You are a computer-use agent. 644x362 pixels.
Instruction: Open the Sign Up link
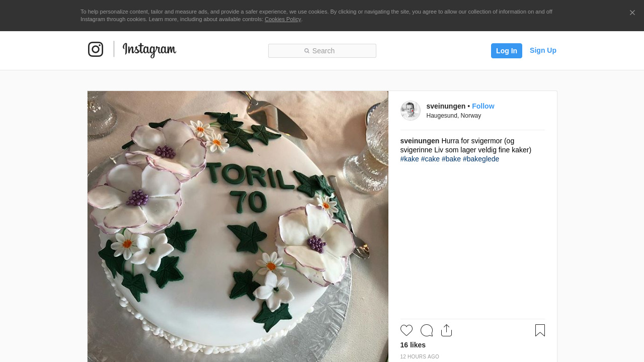[543, 50]
